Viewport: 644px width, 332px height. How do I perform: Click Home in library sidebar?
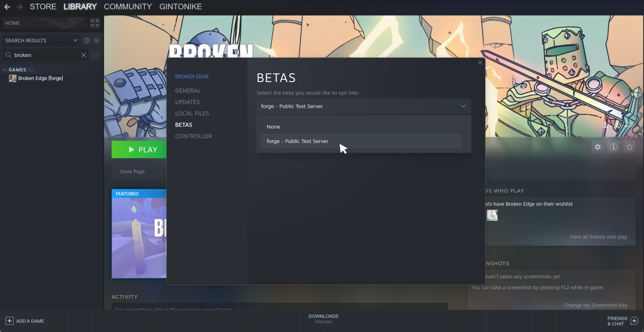45,23
